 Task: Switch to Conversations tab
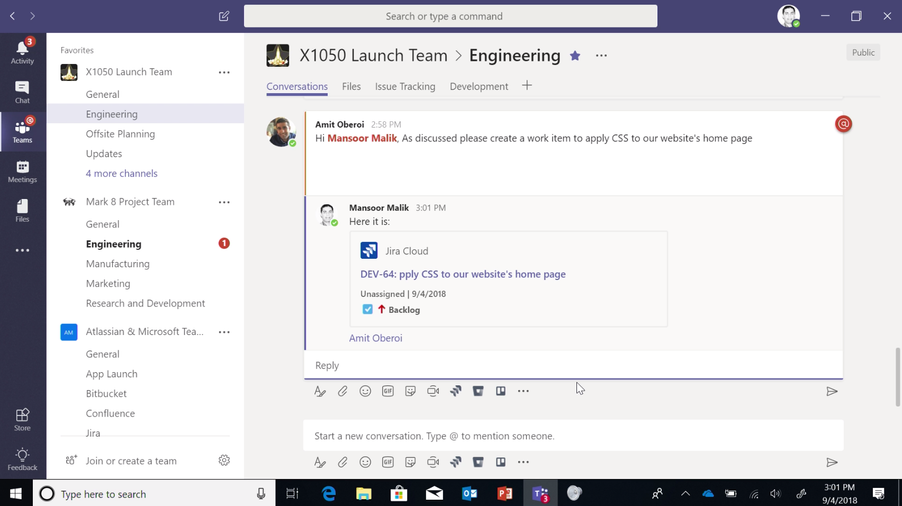pos(297,86)
